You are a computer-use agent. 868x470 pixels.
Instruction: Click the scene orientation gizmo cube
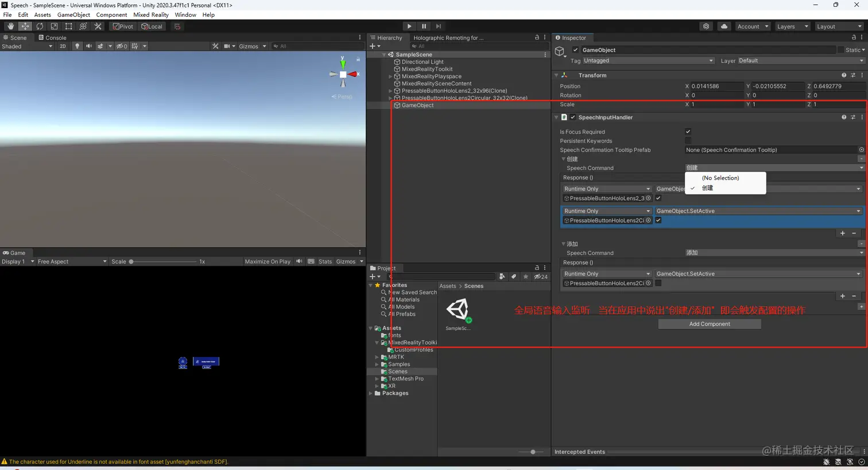coord(343,74)
